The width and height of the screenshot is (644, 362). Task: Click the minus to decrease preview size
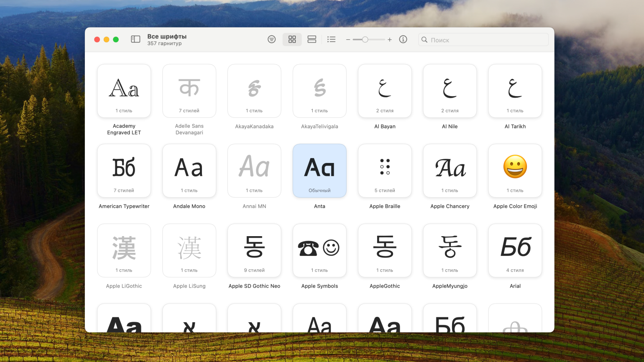click(x=348, y=40)
